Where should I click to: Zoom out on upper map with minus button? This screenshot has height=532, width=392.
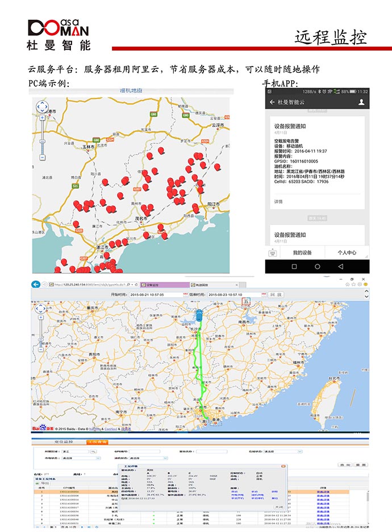(x=43, y=157)
